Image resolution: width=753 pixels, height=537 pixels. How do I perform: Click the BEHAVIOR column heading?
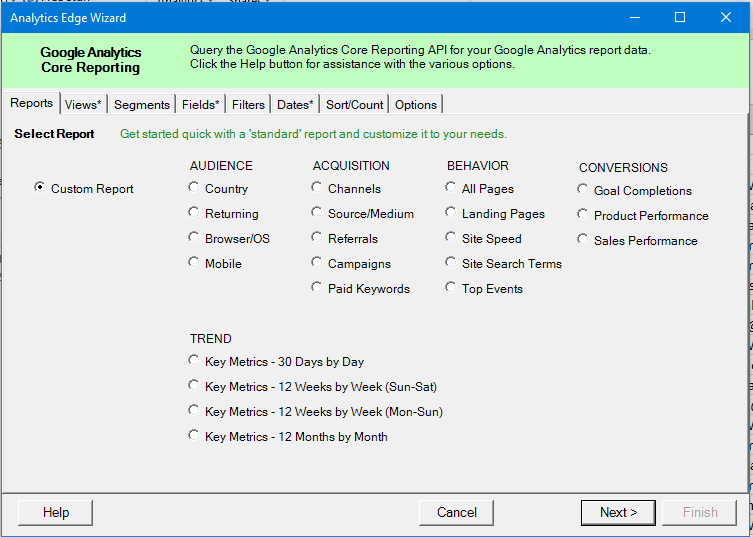pos(478,166)
